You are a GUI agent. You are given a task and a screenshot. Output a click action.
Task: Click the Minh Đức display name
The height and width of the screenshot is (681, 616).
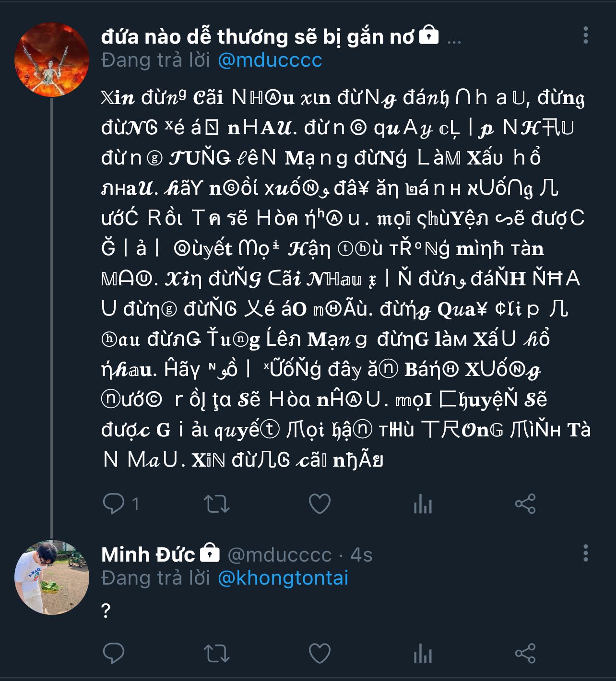coord(148,555)
